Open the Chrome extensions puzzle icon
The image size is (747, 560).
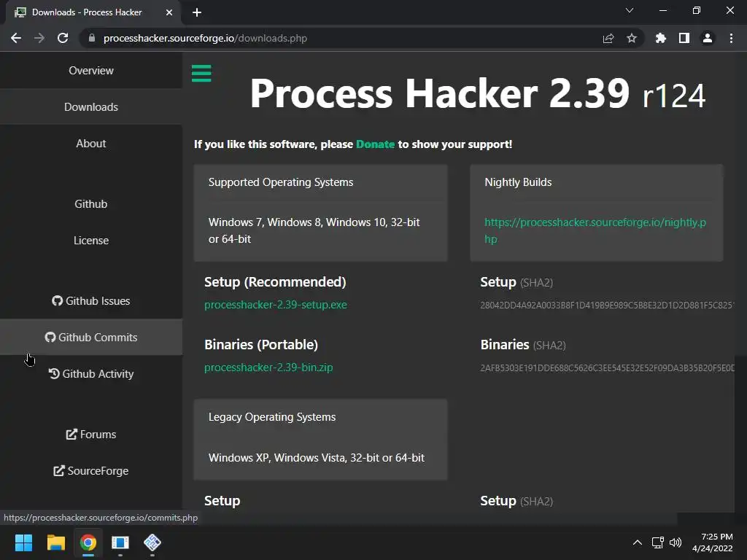click(661, 38)
